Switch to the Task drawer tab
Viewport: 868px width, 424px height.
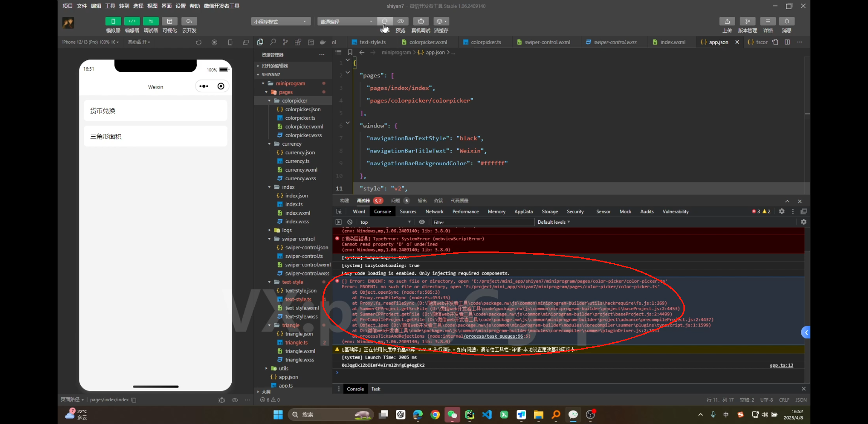point(375,389)
